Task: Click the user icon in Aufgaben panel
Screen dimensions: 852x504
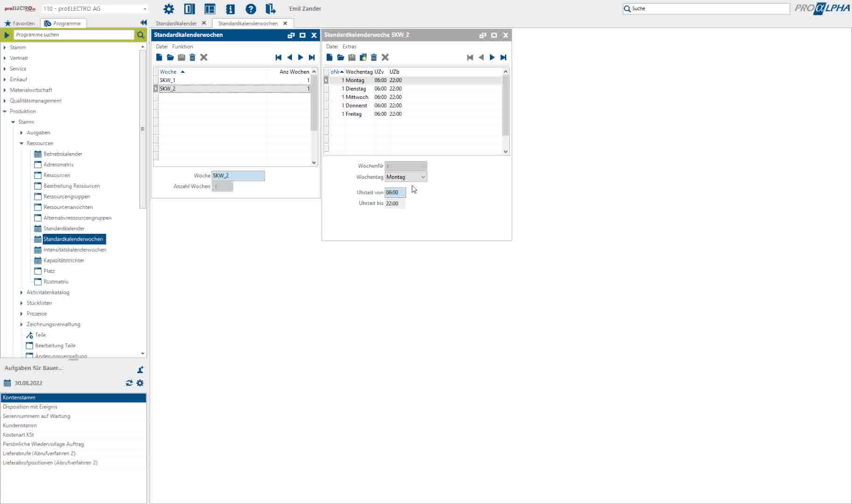Action: (x=140, y=370)
